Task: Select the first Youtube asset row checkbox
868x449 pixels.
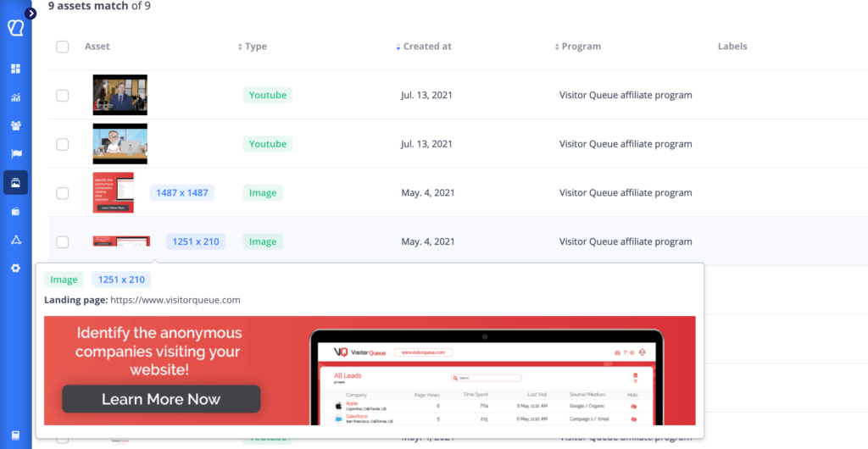Action: pyautogui.click(x=63, y=96)
